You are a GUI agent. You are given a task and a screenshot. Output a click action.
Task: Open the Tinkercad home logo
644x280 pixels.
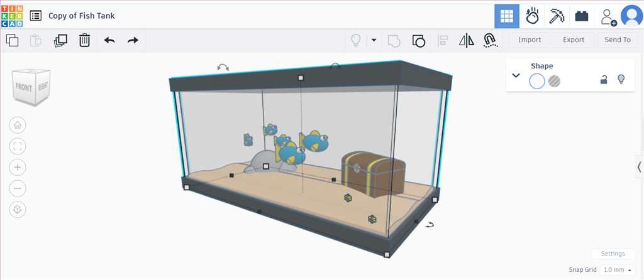click(13, 16)
